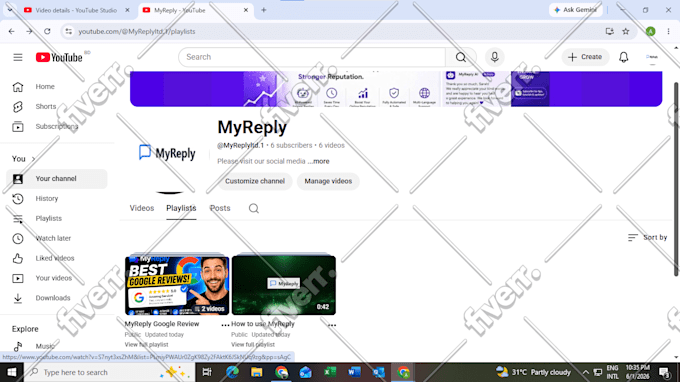Viewport: 680px width, 382px height.
Task: Open Music under Explore
Action: pos(57,346)
